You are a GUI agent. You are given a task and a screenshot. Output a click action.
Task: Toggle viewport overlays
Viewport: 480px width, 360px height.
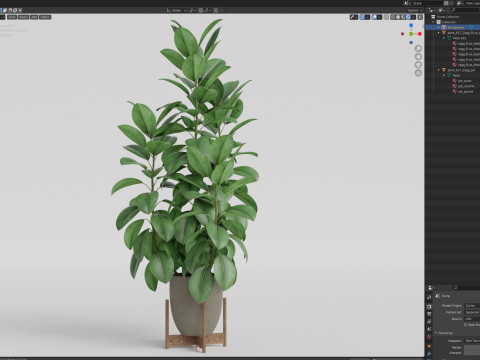click(374, 17)
